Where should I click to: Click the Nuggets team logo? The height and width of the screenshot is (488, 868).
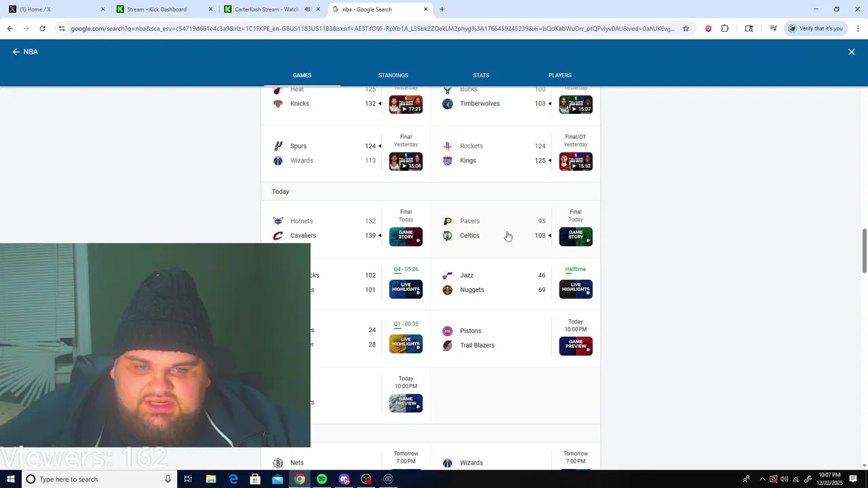[447, 290]
